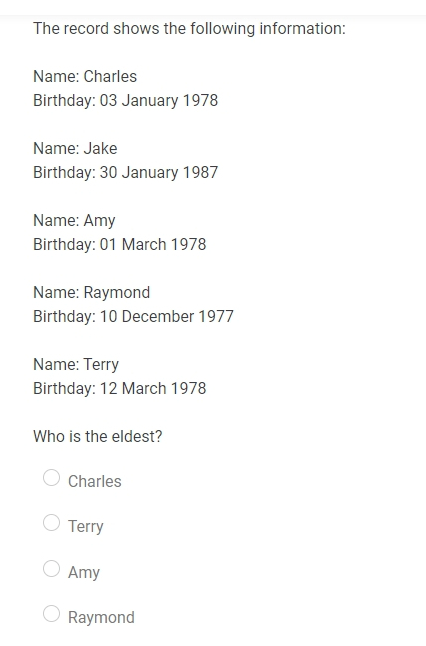Screen dimensions: 426x646
Task: Select the Terry radio button
Action: tap(51, 522)
